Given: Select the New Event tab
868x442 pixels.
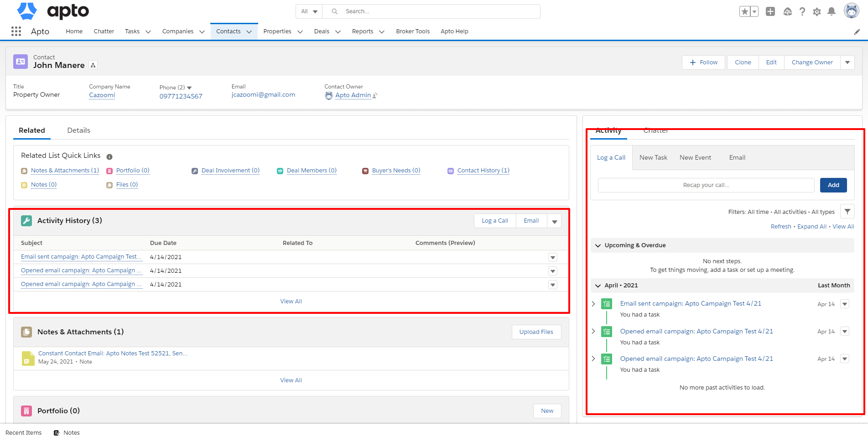Looking at the screenshot, I should tap(695, 158).
